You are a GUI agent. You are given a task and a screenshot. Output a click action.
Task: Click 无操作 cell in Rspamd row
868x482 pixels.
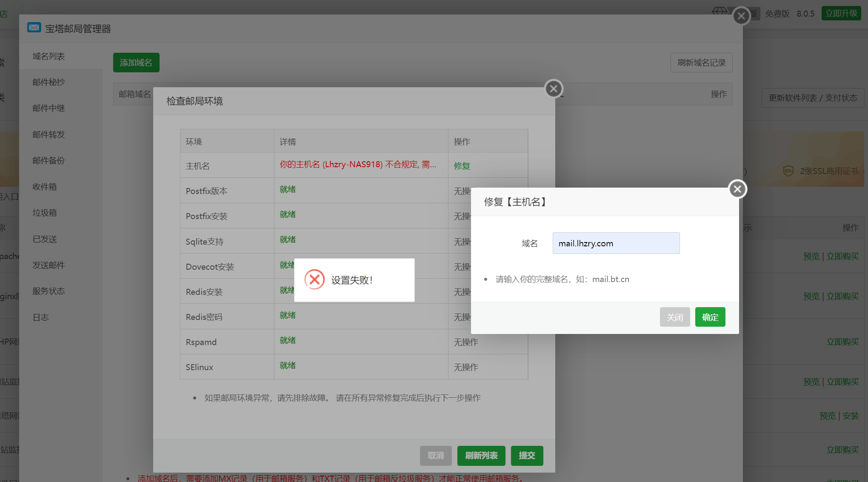click(x=466, y=342)
